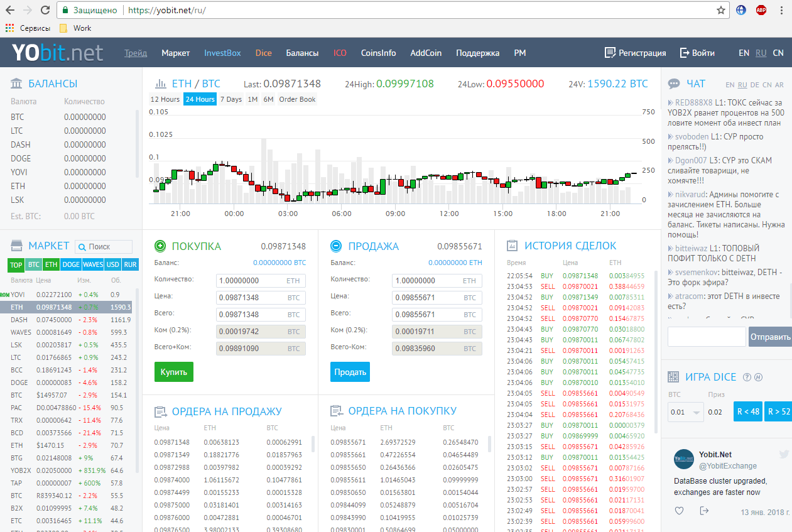Send the chat message with Отправить
This screenshot has width=792, height=532.
pyautogui.click(x=771, y=337)
